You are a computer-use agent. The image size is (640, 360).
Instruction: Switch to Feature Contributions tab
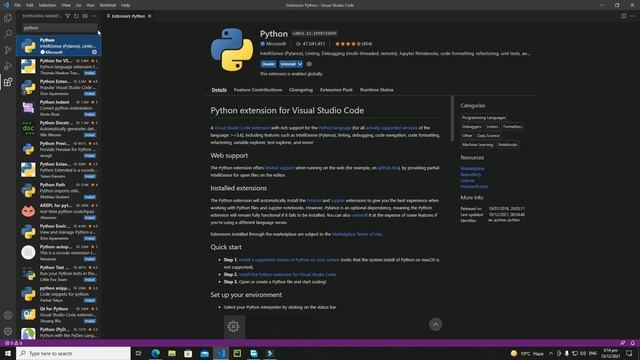pos(258,90)
